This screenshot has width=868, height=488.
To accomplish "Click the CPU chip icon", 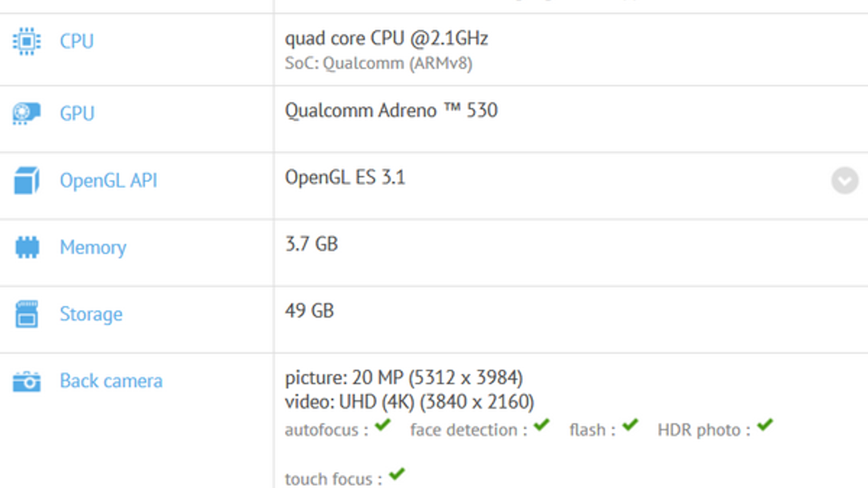I will tap(27, 41).
